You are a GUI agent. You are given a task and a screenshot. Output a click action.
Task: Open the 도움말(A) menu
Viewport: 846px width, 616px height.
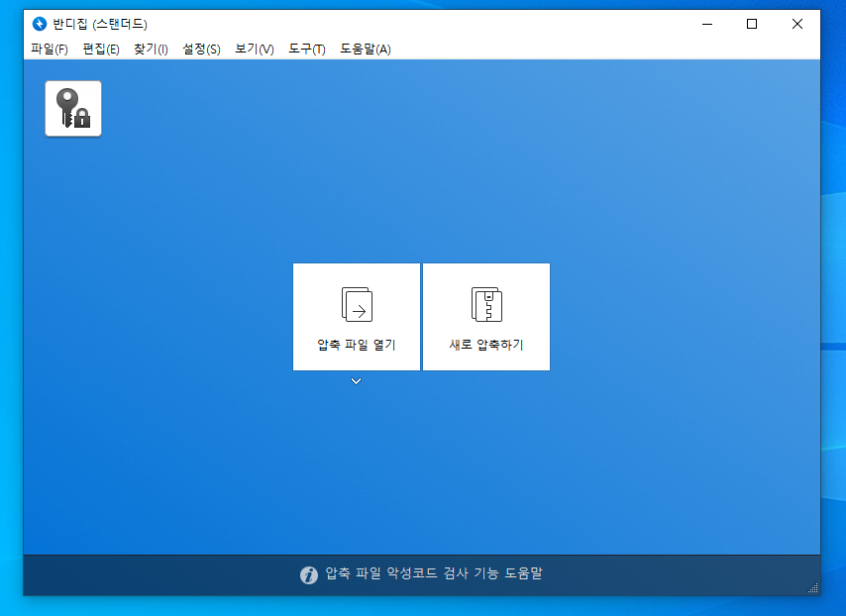pyautogui.click(x=366, y=50)
